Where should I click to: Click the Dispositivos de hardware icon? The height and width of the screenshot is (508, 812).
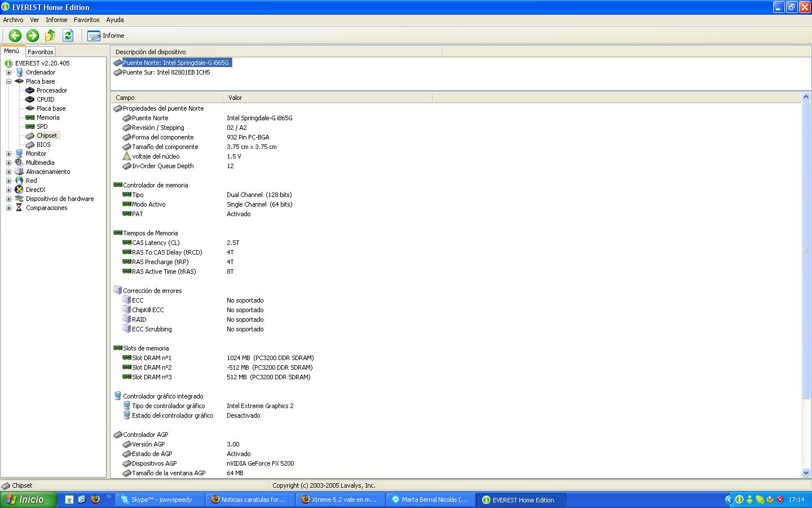pos(19,199)
